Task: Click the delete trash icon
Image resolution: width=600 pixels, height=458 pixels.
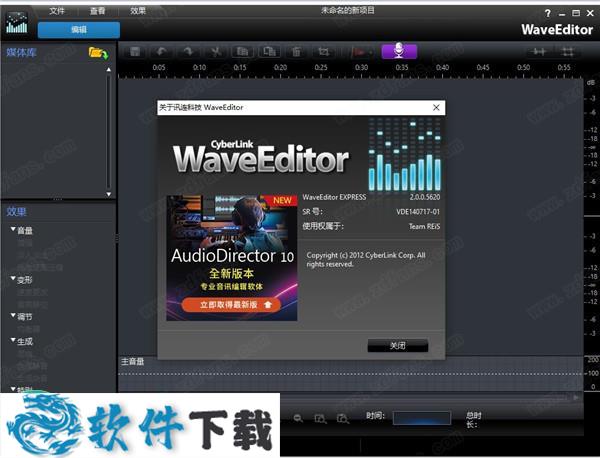Action: click(296, 51)
